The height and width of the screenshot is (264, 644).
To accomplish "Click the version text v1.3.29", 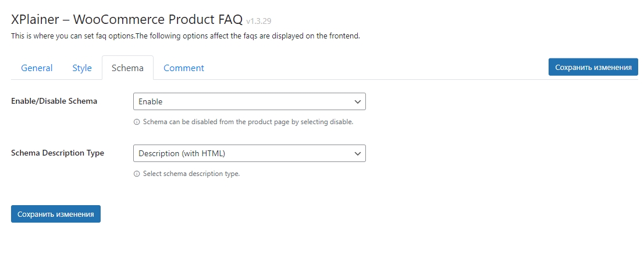I will click(x=259, y=21).
